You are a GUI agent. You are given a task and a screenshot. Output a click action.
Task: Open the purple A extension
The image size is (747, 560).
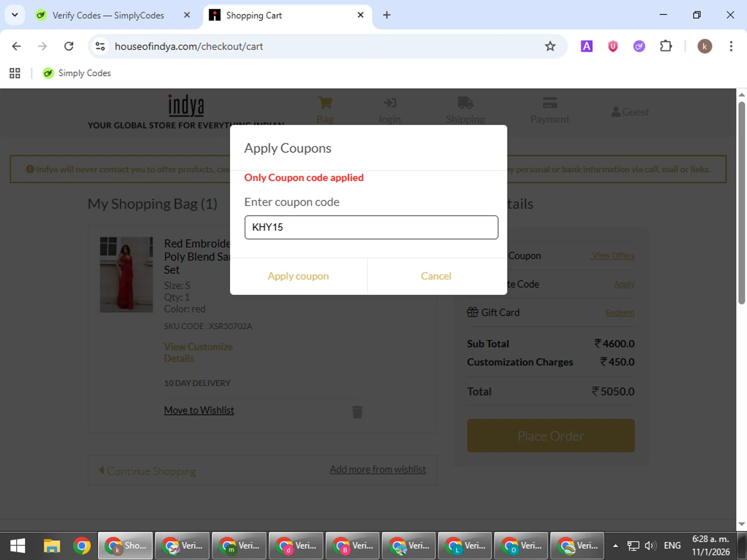(x=587, y=46)
